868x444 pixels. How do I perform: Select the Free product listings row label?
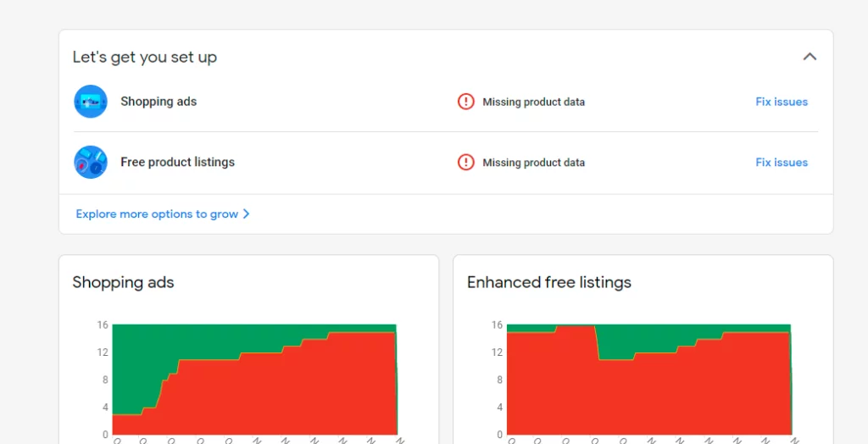coord(177,162)
